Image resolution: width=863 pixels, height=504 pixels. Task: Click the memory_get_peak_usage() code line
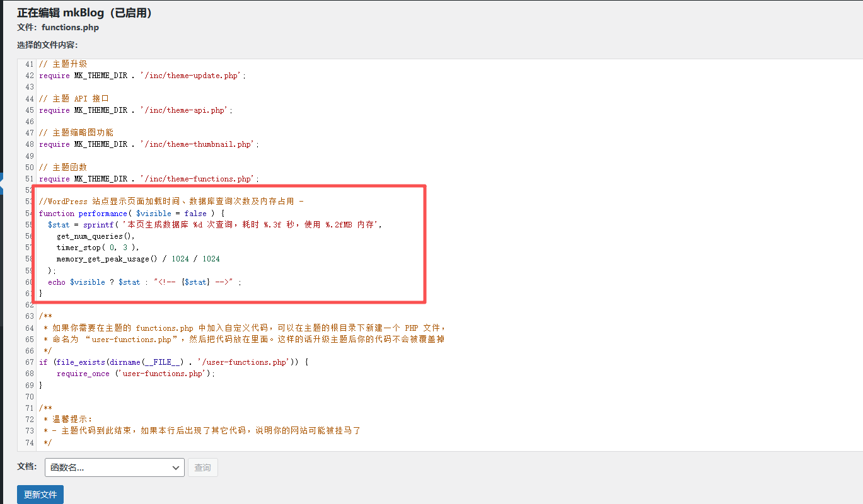pos(137,259)
